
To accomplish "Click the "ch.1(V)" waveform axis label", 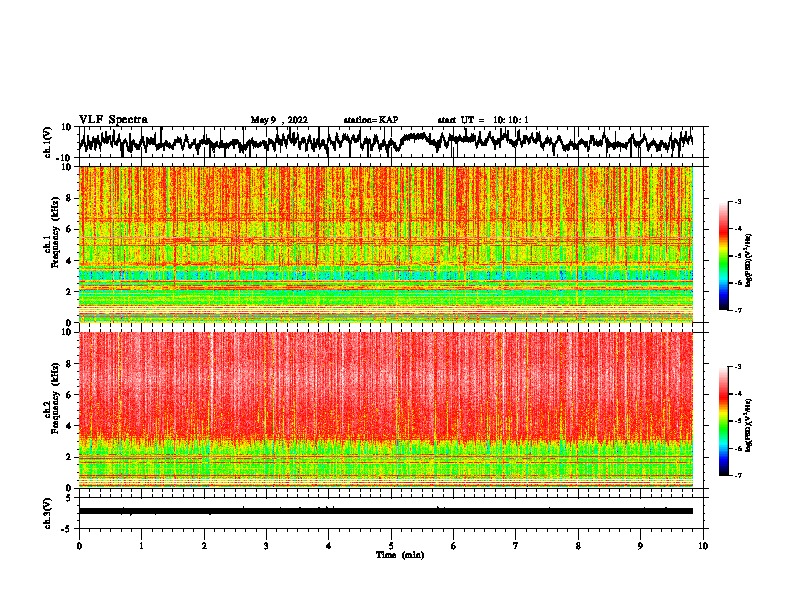I will [48, 142].
